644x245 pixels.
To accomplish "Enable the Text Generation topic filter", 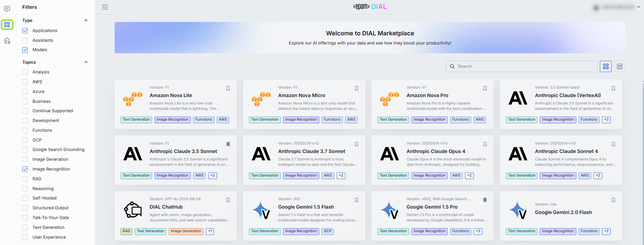I will click(25, 227).
